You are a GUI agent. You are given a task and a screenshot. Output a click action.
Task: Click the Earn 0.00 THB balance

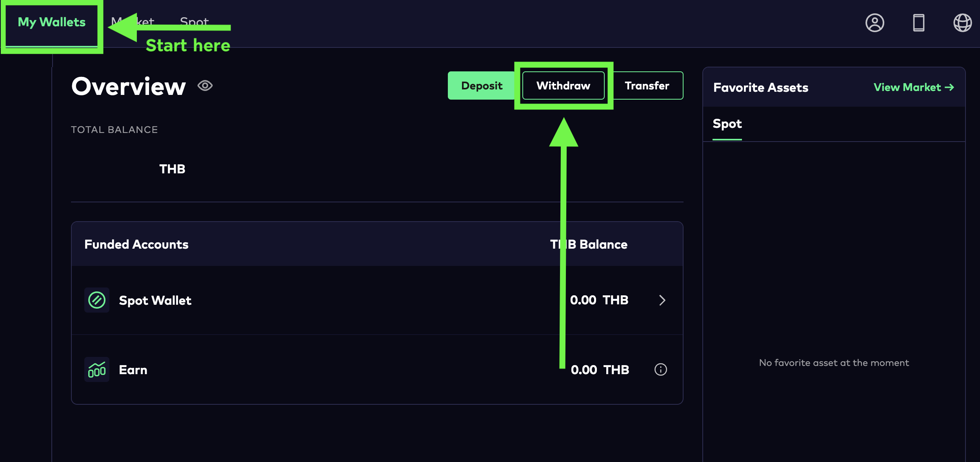(x=600, y=370)
